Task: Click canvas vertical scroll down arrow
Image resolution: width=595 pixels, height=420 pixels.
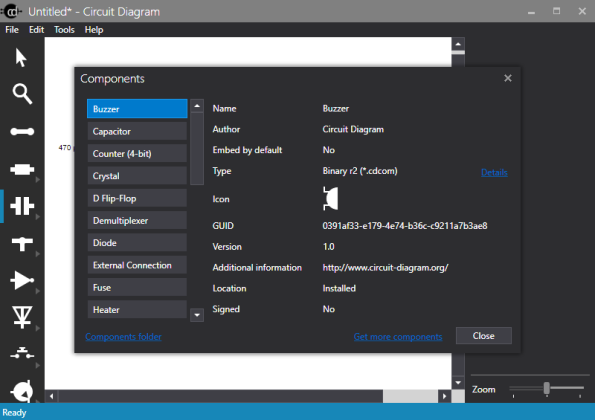Action: tap(458, 383)
